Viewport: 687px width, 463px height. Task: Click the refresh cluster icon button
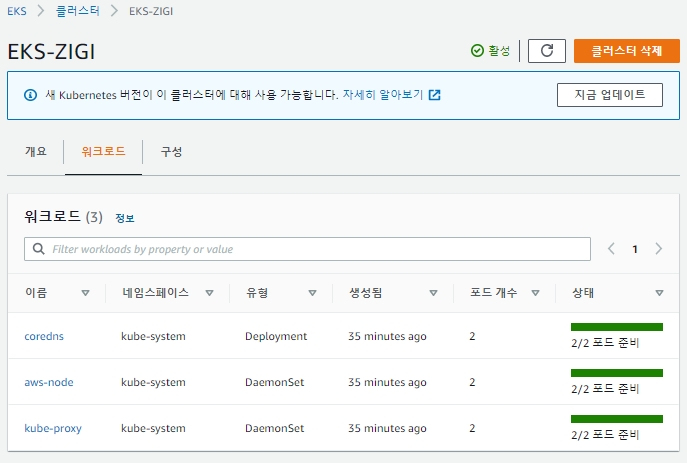pyautogui.click(x=547, y=51)
